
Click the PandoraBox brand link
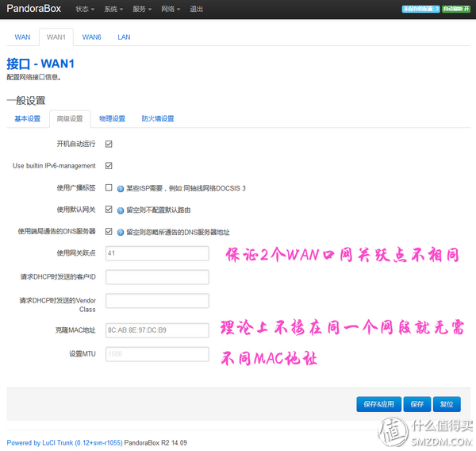[33, 9]
